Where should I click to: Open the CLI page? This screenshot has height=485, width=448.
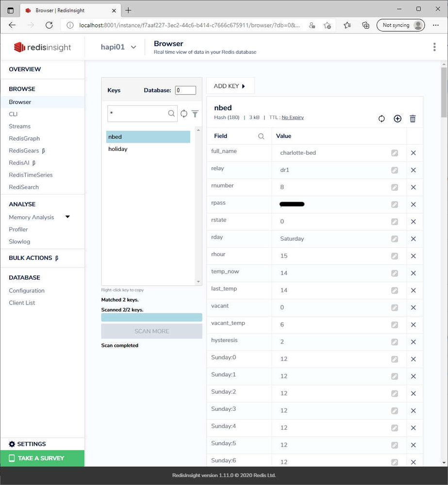(x=13, y=114)
